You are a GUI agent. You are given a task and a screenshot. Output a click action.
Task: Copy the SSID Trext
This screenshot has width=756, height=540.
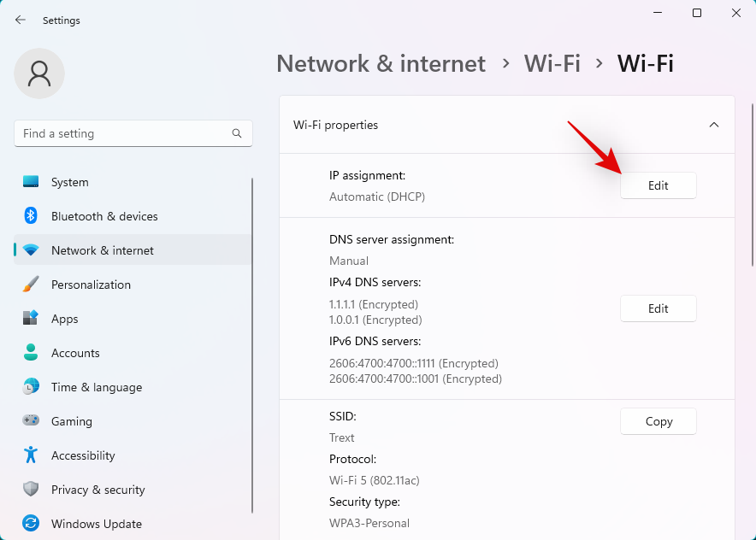pos(658,421)
